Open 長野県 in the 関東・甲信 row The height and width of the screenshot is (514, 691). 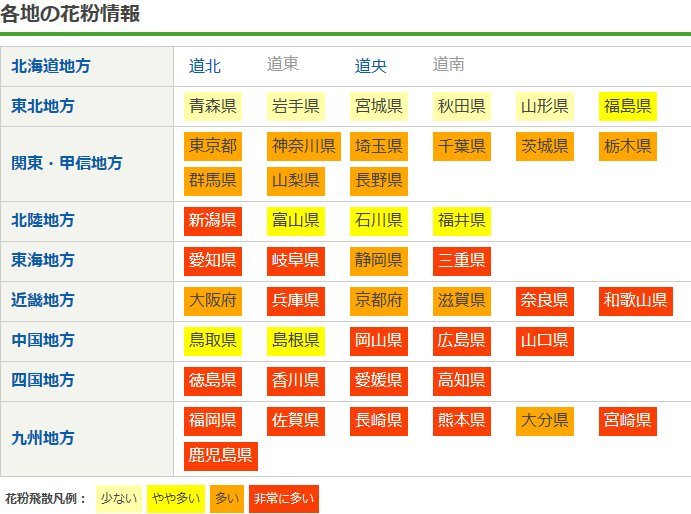click(378, 180)
